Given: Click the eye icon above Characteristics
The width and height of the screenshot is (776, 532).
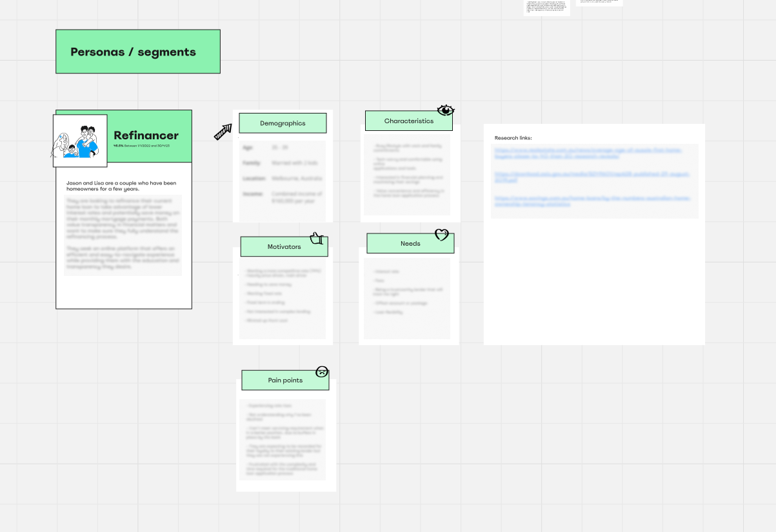Looking at the screenshot, I should [446, 110].
